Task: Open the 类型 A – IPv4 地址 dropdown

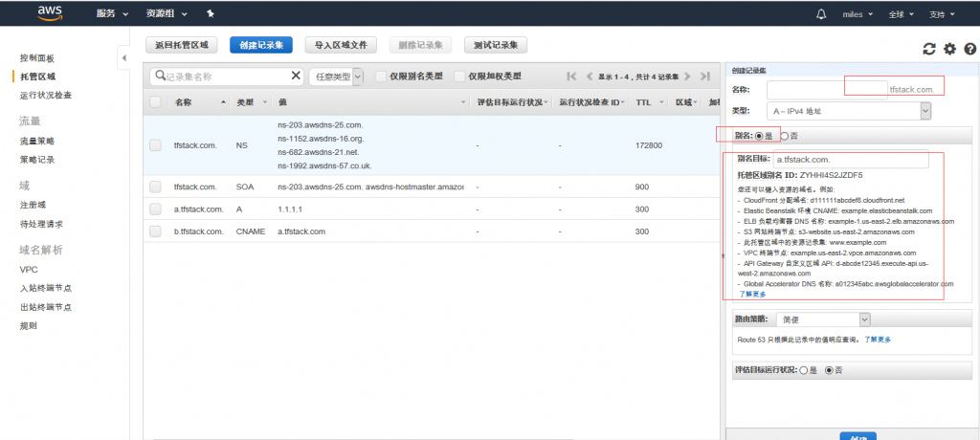Action: click(x=849, y=111)
